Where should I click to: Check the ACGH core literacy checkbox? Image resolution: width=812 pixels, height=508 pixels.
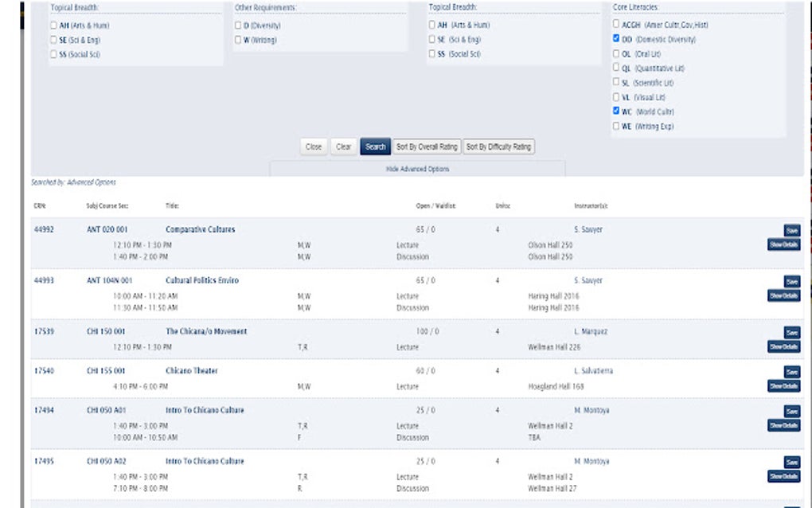615,24
